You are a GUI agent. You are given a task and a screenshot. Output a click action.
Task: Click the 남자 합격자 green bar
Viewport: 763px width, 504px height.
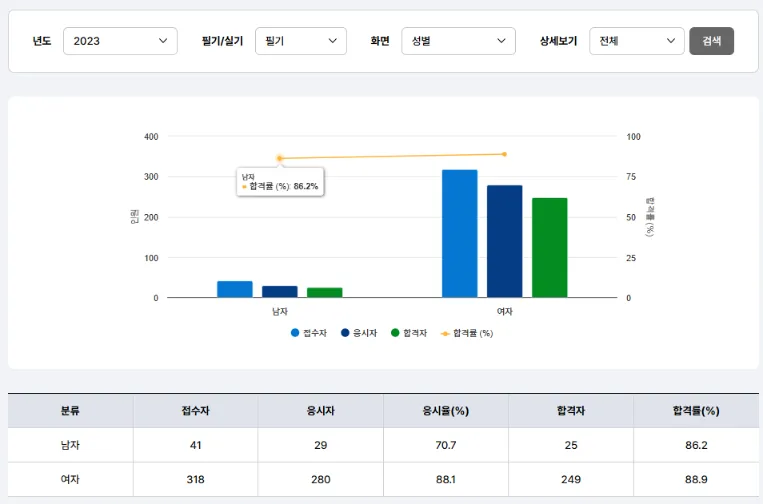[325, 292]
